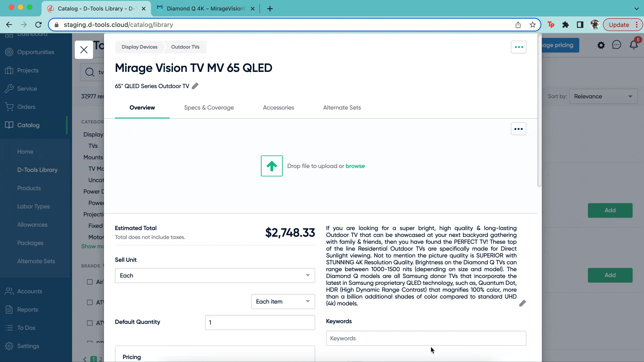This screenshot has height=362, width=644.
Task: Switch to the Overview tab
Action: point(142,108)
